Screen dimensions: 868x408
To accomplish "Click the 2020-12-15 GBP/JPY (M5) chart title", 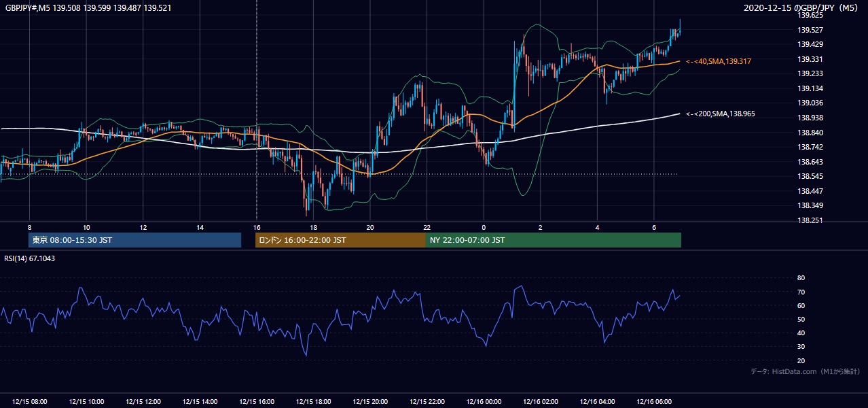I will 801,8.
